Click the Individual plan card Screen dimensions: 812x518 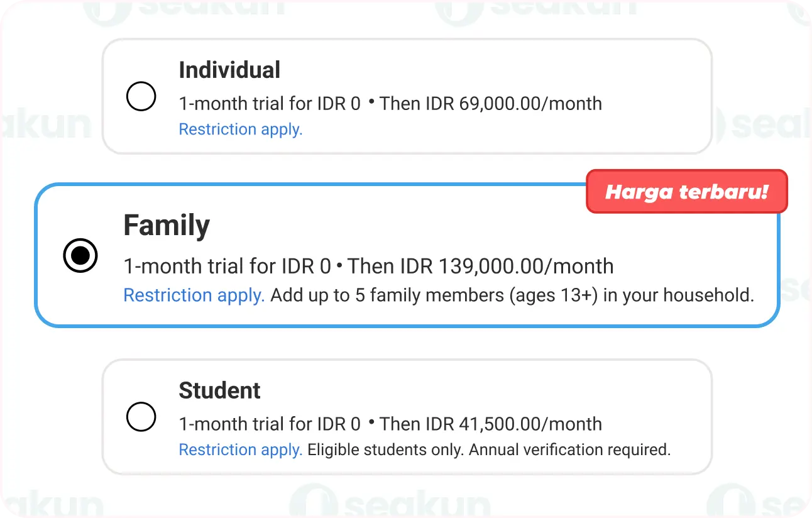pos(407,96)
